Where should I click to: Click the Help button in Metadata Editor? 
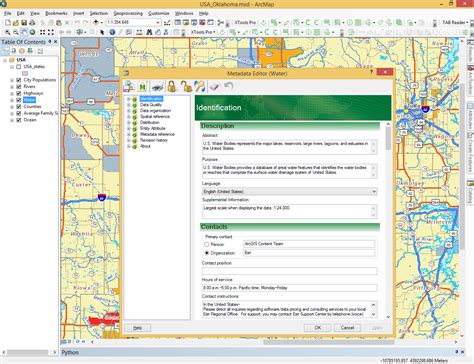click(137, 328)
